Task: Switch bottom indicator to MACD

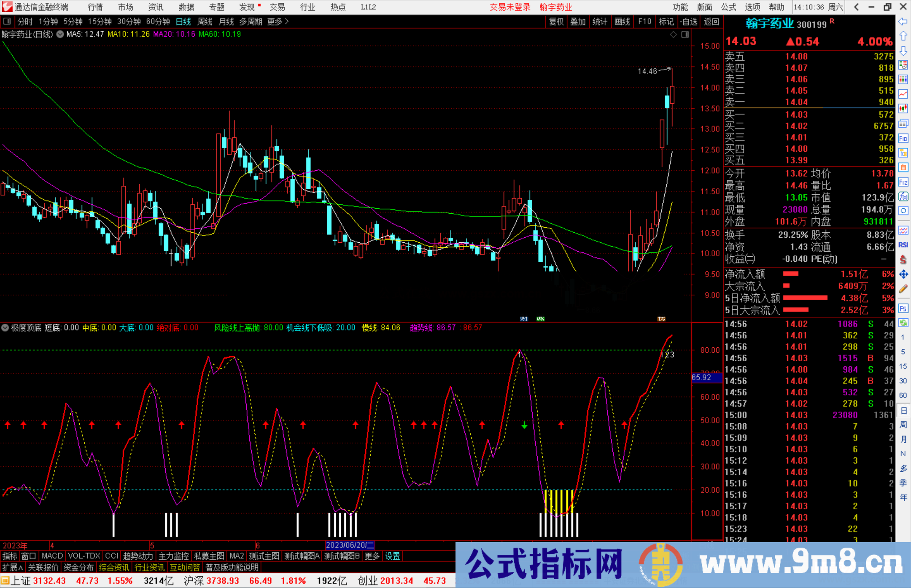Action: [52, 556]
